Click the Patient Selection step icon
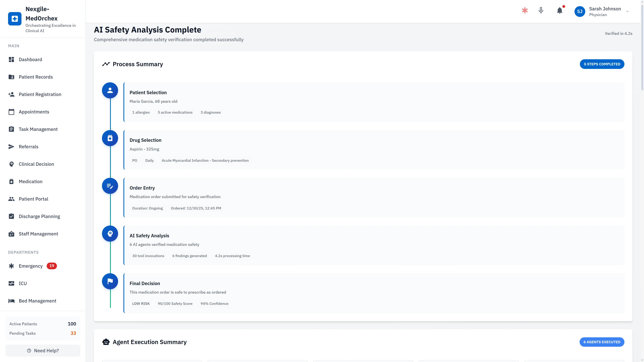Viewport: 644px width, 362px height. 110,90
